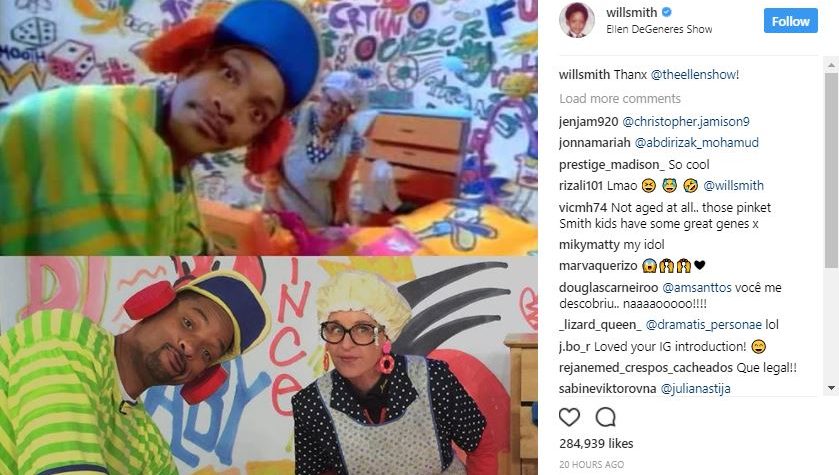This screenshot has height=475, width=839.
Task: Follow the willsmith account
Action: 790,21
